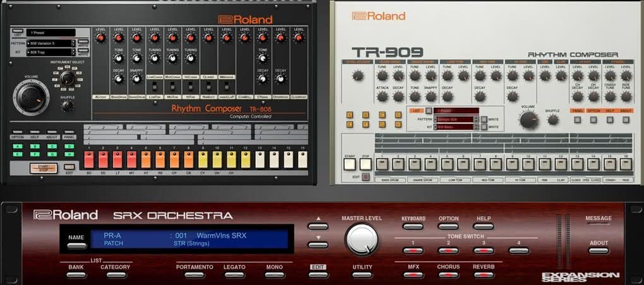Activate step 5 orange pad on TR-808

point(146,160)
